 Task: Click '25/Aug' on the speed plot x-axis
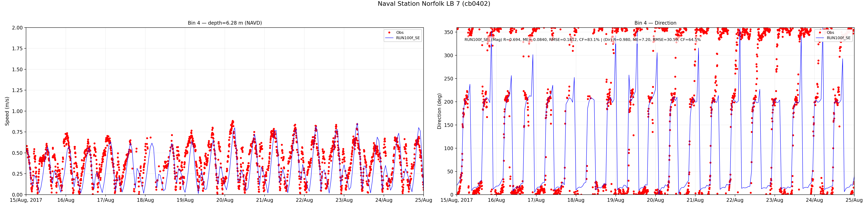click(424, 200)
